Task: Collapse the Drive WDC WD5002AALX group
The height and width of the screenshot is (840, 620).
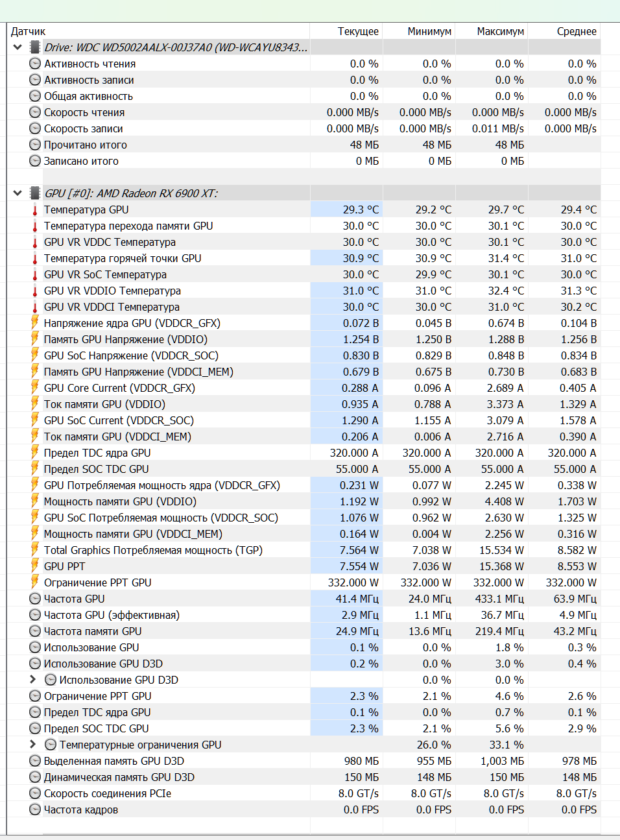Action: coord(18,47)
